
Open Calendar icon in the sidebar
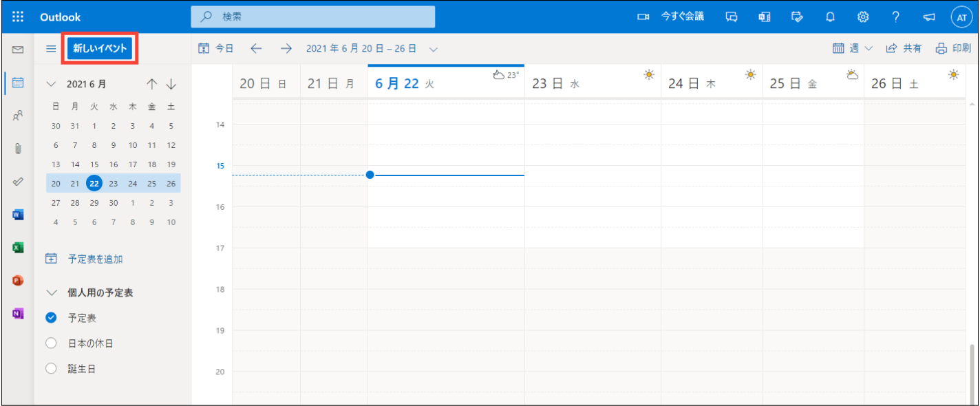[x=18, y=83]
